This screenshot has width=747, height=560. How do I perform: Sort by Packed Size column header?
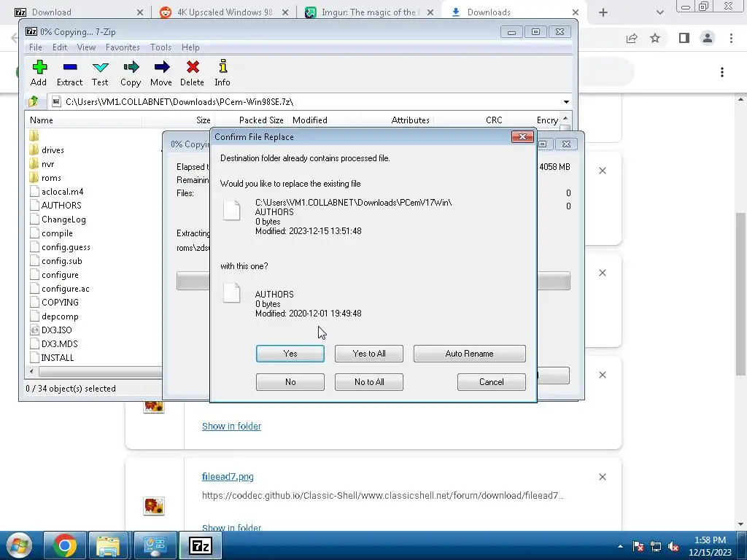[x=251, y=120]
